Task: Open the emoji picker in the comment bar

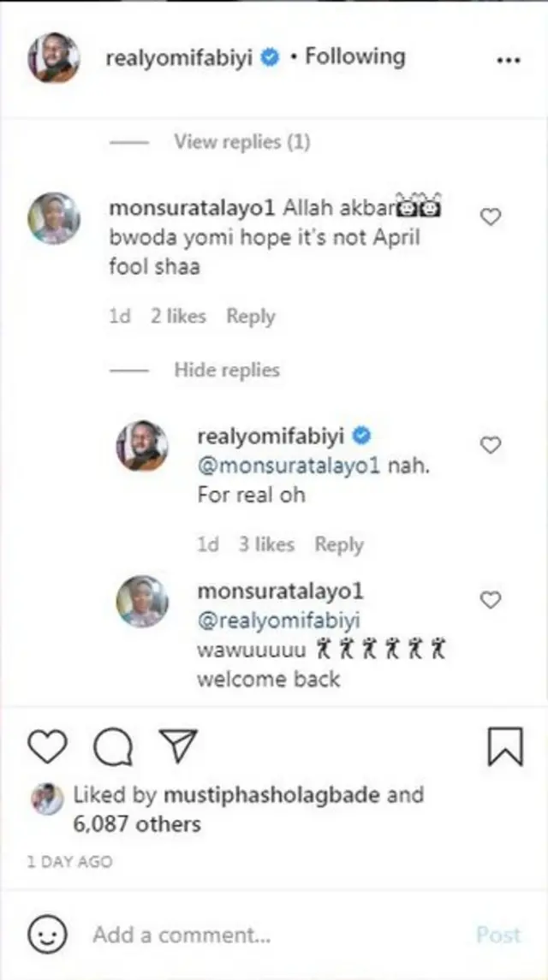Action: [48, 934]
